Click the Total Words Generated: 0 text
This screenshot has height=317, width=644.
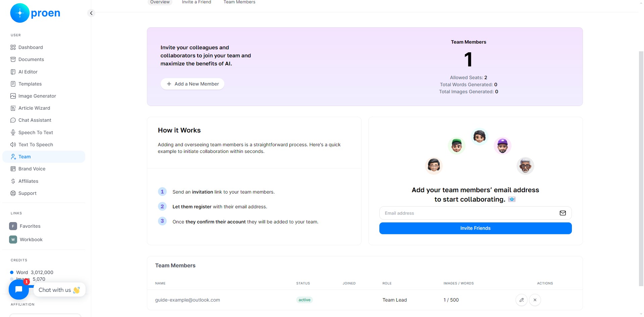(469, 85)
